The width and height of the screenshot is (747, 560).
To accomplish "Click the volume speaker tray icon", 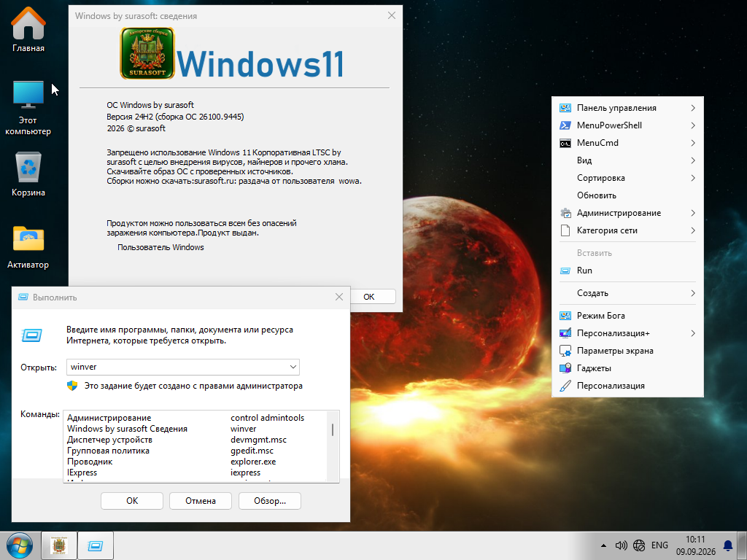I will 622,545.
